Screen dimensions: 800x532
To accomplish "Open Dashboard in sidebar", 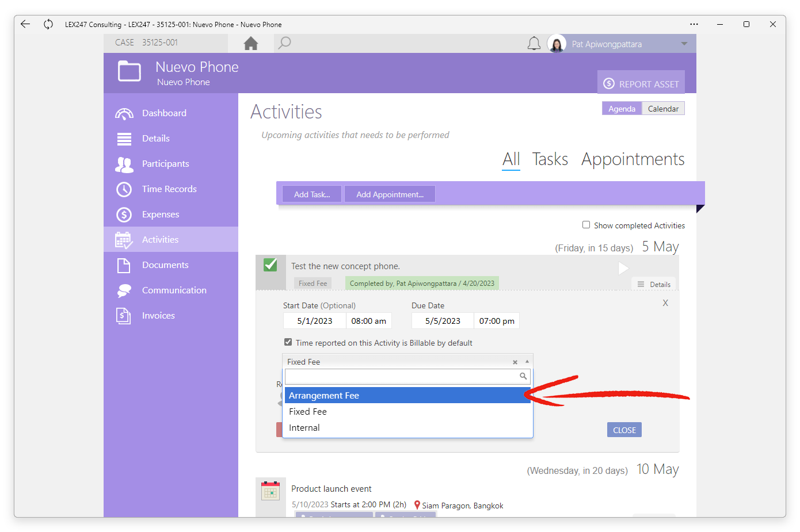I will (171, 113).
